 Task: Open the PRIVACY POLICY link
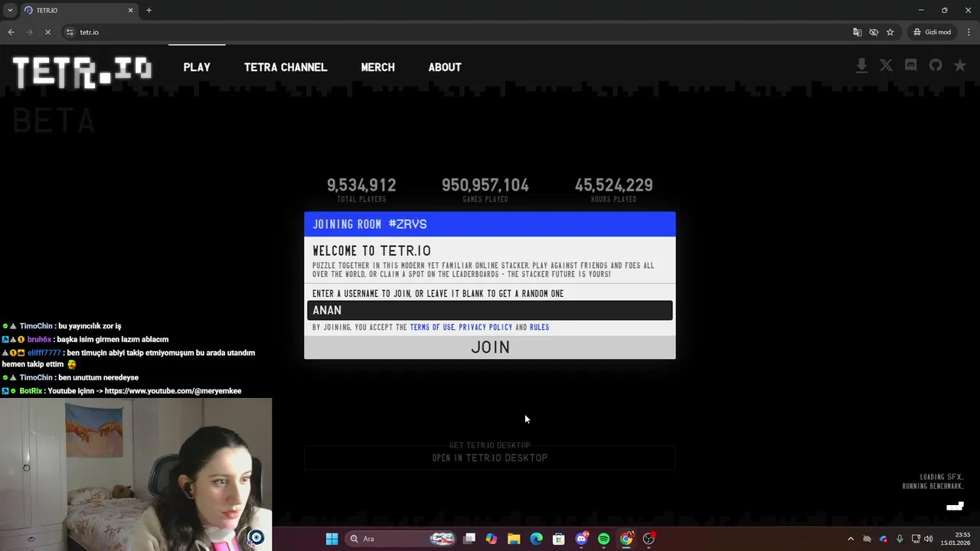(485, 328)
